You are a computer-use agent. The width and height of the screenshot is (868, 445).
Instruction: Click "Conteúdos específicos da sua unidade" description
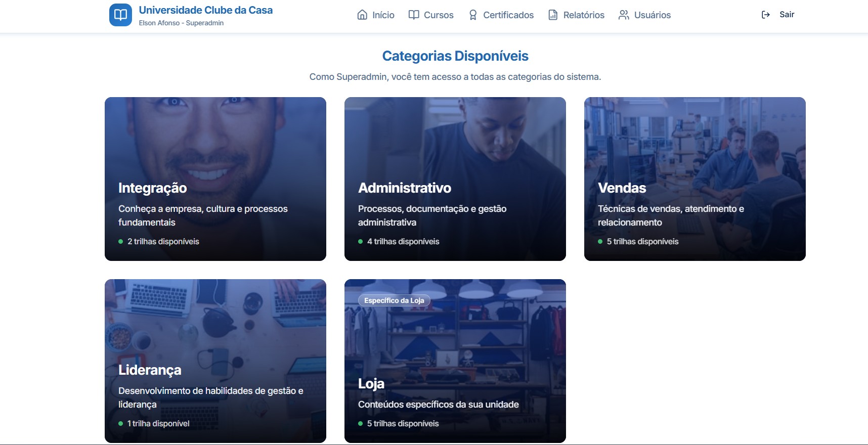439,405
